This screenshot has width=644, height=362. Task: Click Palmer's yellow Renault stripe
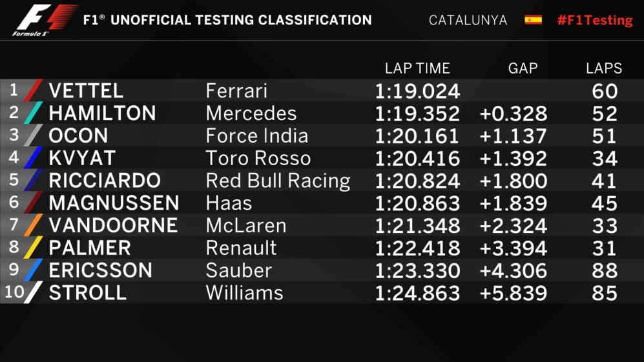click(x=33, y=248)
